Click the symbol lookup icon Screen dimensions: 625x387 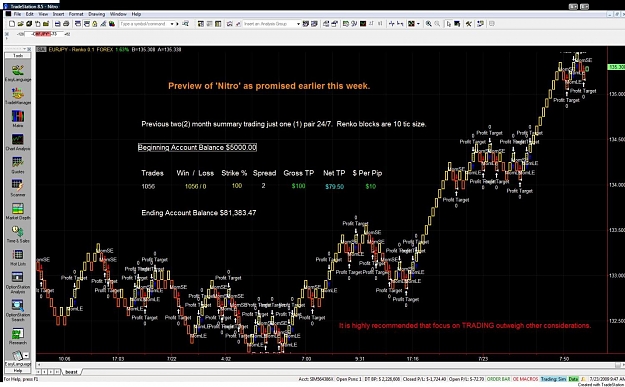(x=186, y=24)
